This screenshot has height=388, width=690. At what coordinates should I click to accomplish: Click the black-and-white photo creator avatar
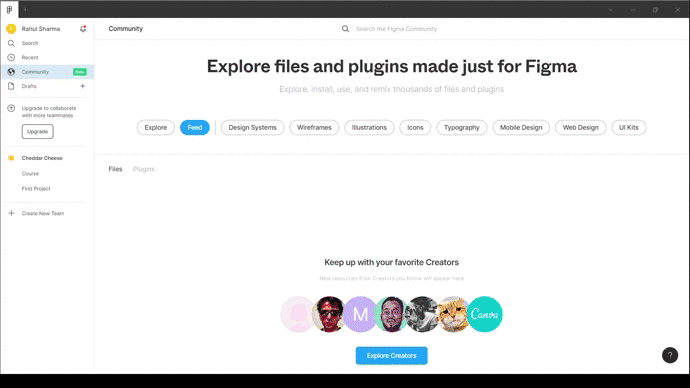pyautogui.click(x=422, y=314)
